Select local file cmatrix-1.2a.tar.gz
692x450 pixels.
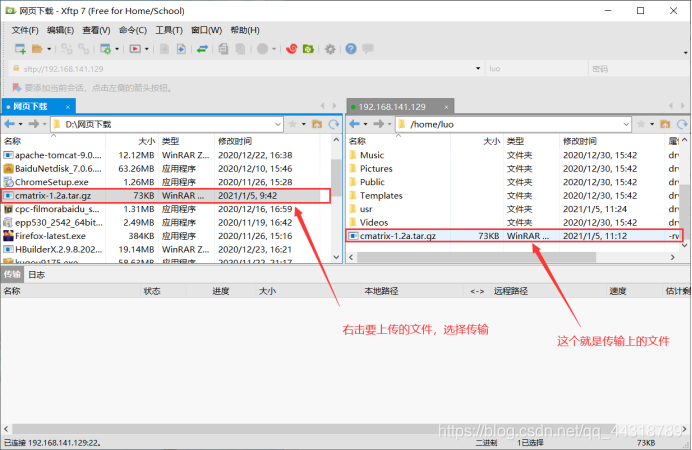pos(162,196)
